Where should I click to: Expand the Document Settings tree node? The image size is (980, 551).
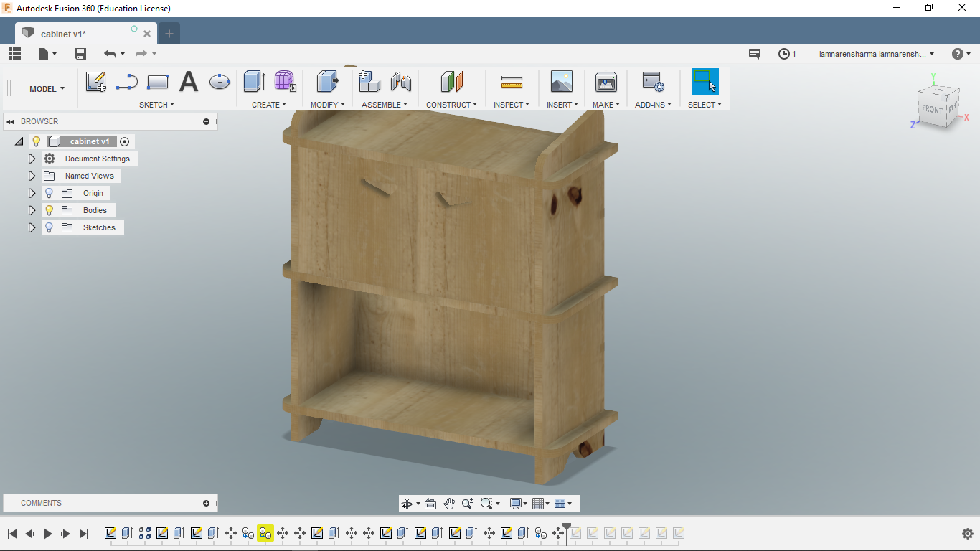[32, 159]
